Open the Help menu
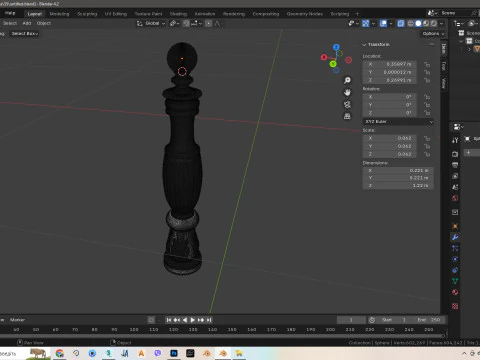This screenshot has height=360, width=480. coord(10,13)
